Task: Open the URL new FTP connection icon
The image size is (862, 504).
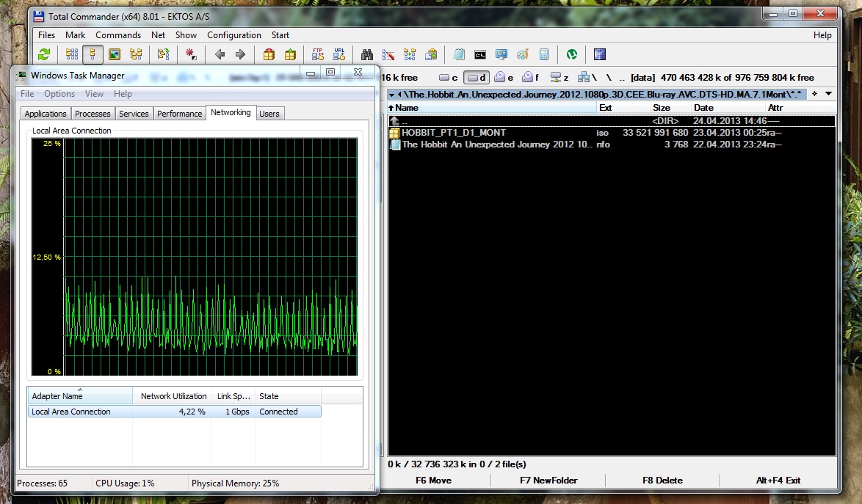Action: click(x=339, y=54)
